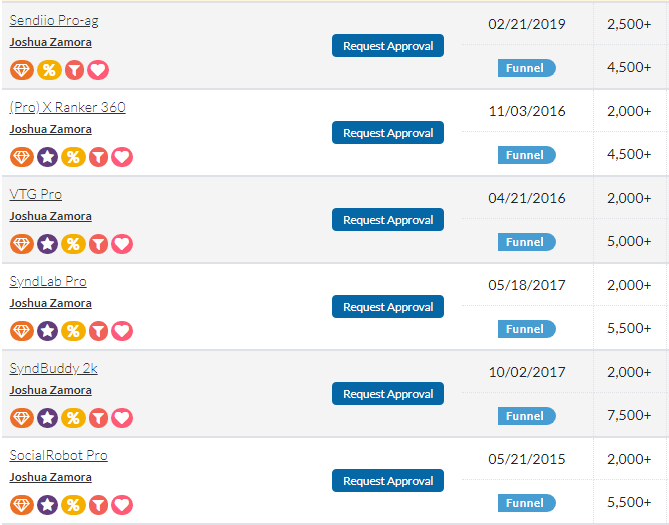669x525 pixels.
Task: Click the purple star icon under SocialRobot Pro
Action: (x=47, y=505)
